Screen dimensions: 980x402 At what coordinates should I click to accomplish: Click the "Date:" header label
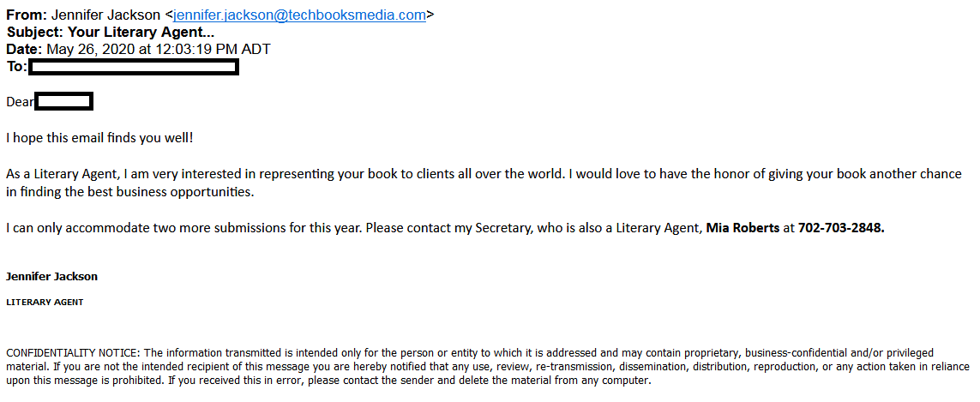[24, 49]
